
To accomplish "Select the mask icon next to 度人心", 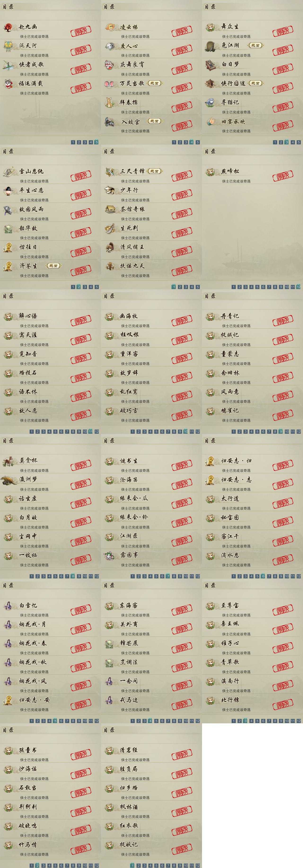I will (x=110, y=46).
